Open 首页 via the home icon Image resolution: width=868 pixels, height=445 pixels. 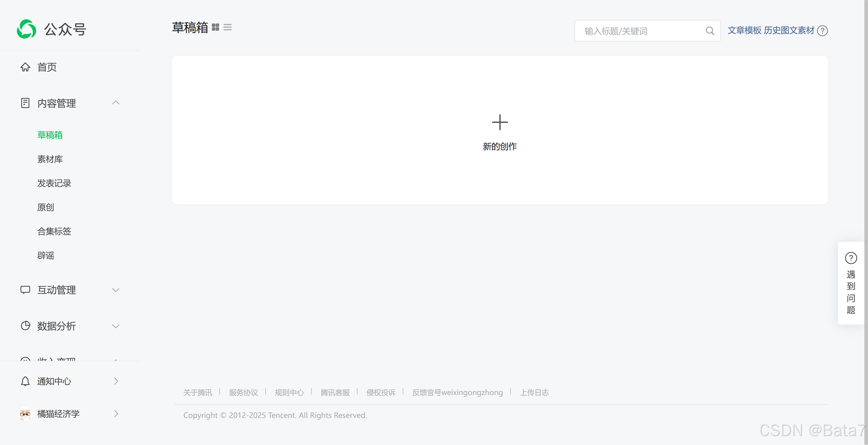(x=25, y=67)
